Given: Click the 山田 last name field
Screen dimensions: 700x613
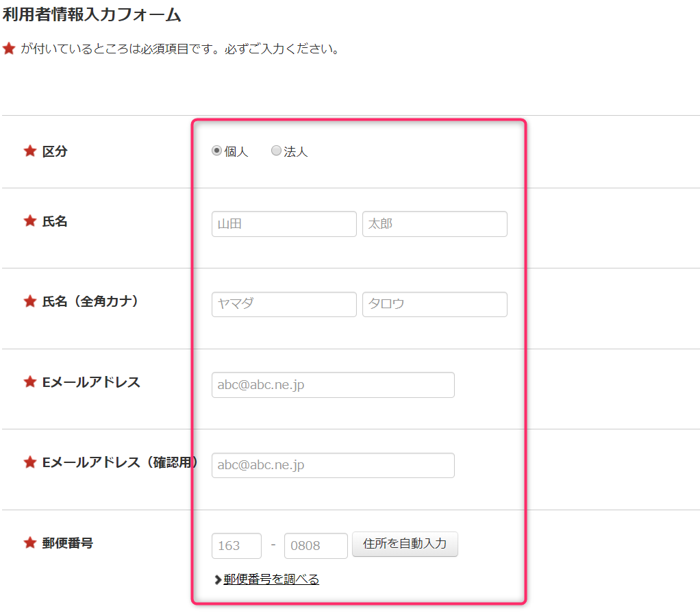Looking at the screenshot, I should pyautogui.click(x=284, y=224).
